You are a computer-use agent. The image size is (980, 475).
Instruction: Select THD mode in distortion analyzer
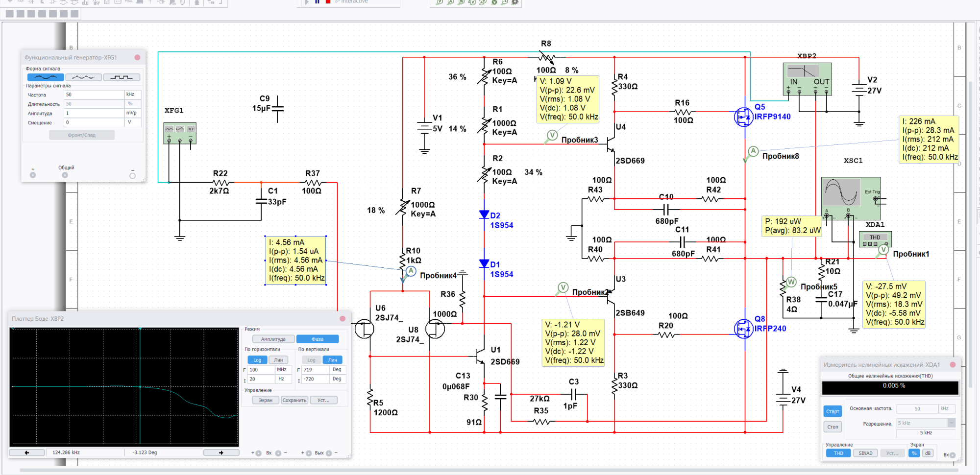point(838,453)
